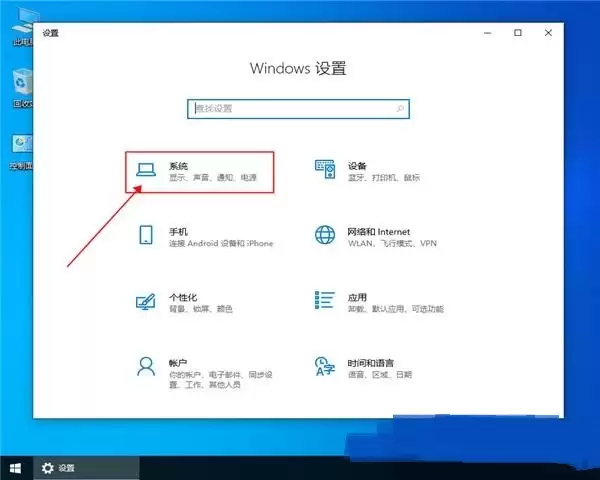Viewport: 600px width, 480px height.
Task: Focus the 查找设置 search box
Action: pyautogui.click(x=298, y=109)
